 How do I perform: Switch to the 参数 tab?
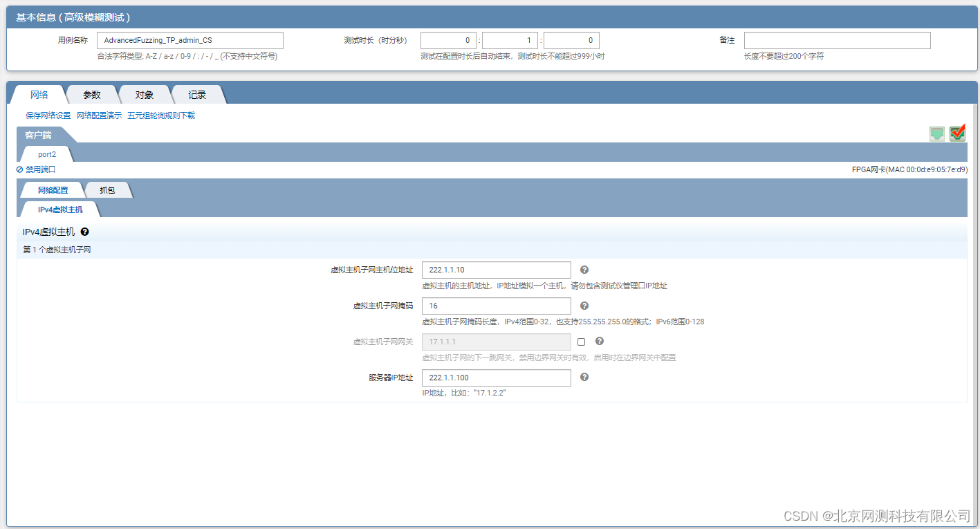tap(92, 95)
